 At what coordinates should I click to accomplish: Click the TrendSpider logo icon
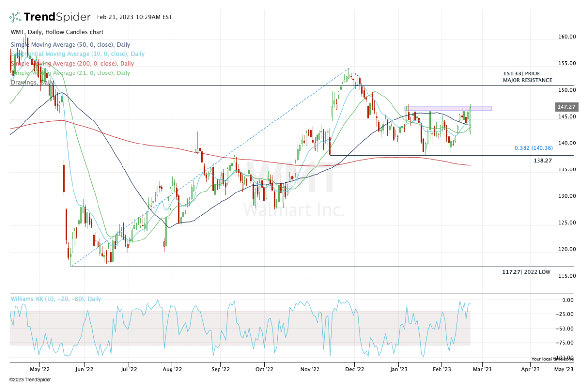(15, 17)
